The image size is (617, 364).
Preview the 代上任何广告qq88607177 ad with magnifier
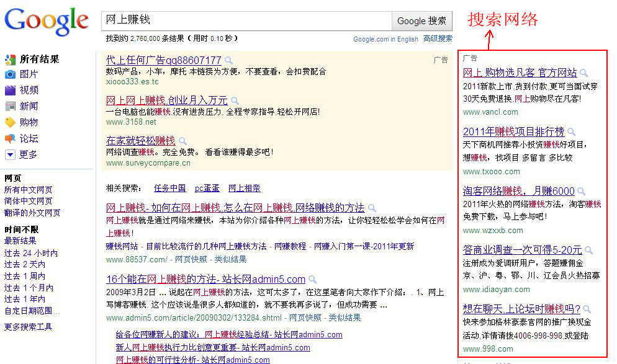[228, 61]
